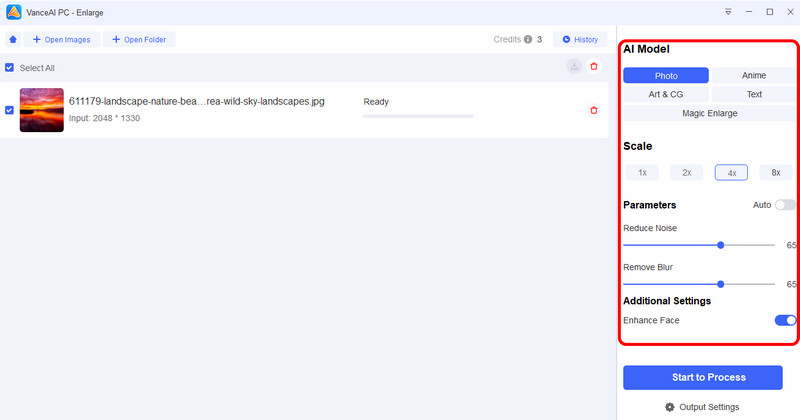Click the download icon beside Select All
This screenshot has height=420, width=800.
tap(574, 66)
